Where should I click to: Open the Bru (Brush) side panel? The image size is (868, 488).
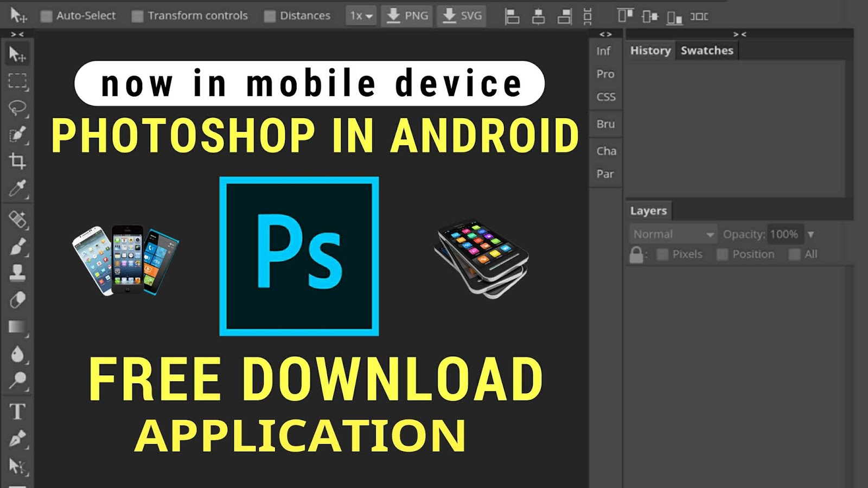605,124
